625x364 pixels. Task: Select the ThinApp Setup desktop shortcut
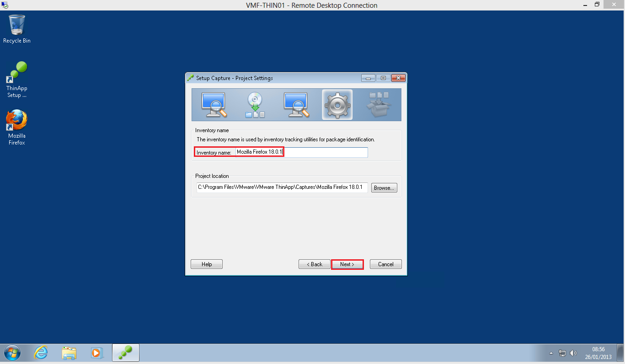[17, 80]
